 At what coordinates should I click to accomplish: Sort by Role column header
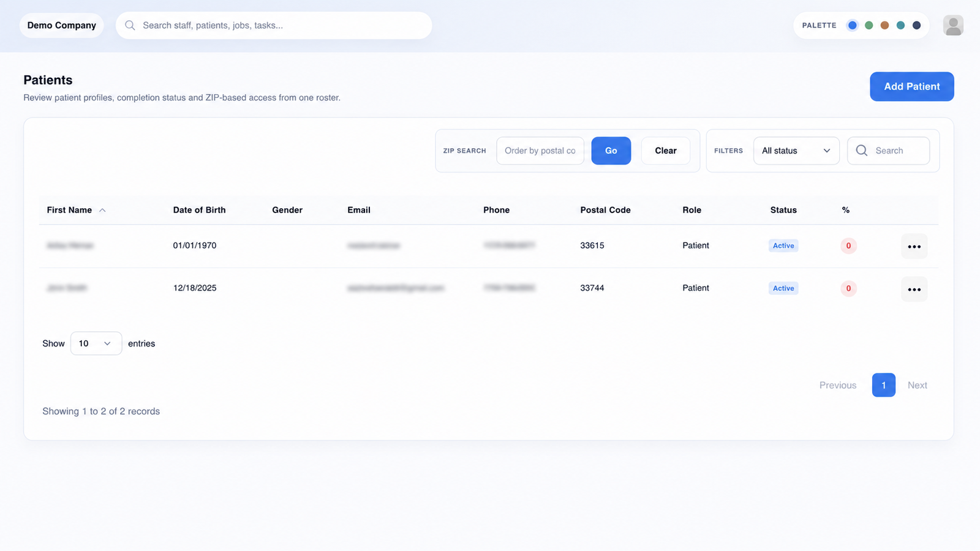coord(692,210)
